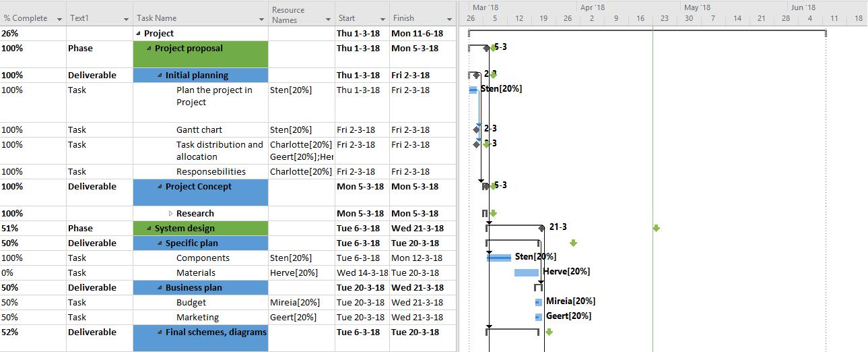868x352 pixels.
Task: Click the Components progress bar labeled Sten[20%]
Action: (x=499, y=258)
